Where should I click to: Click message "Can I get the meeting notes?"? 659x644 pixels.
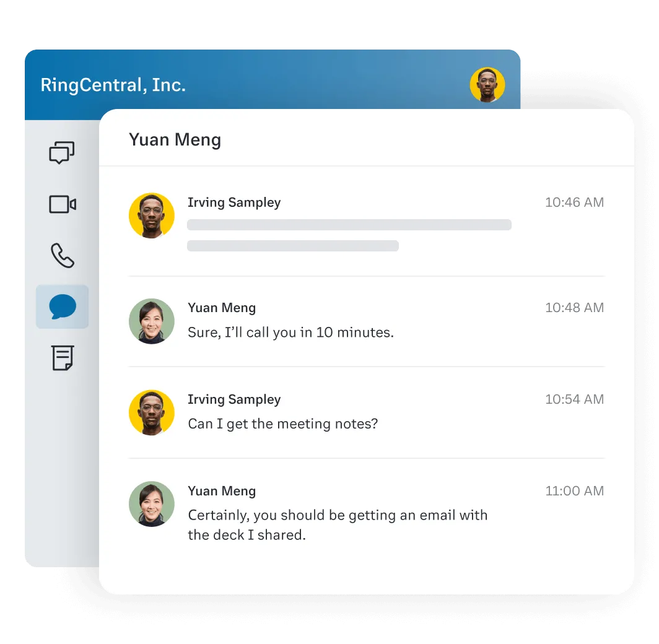click(x=283, y=424)
